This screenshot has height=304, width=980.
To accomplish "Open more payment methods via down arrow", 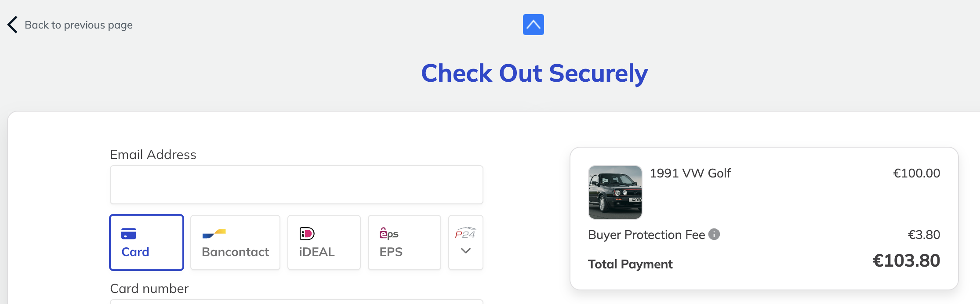I will (465, 251).
